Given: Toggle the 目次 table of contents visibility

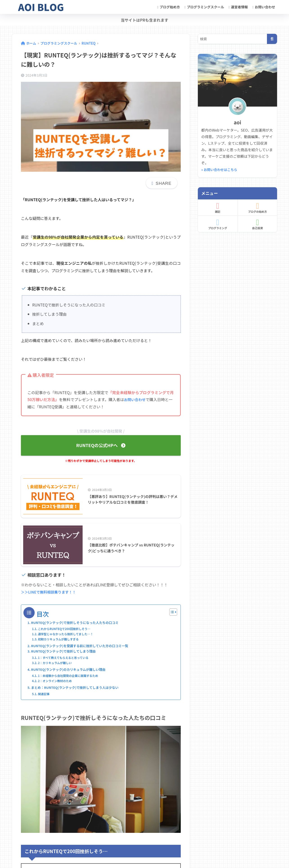Looking at the screenshot, I should coord(173,612).
